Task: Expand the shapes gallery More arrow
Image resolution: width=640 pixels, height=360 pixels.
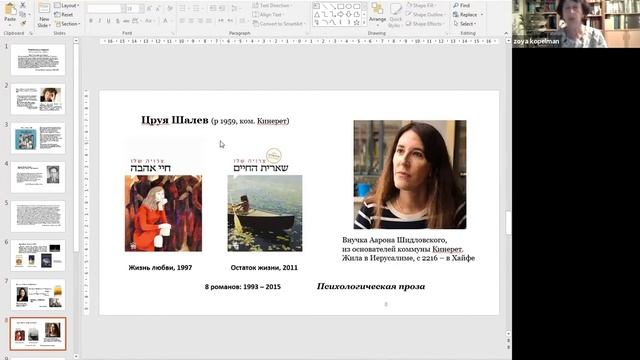Action: tap(364, 23)
